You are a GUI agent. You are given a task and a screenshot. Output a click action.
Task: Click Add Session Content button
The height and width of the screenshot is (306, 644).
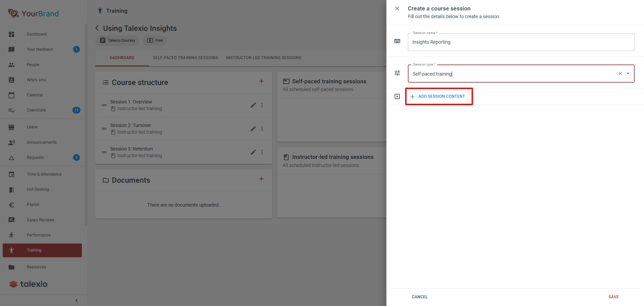coord(438,96)
